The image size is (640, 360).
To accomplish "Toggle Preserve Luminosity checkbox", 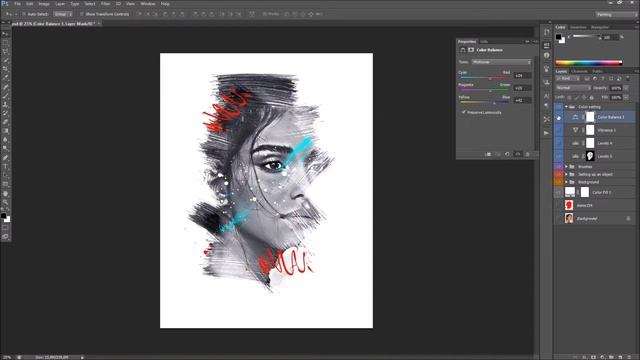I will 464,112.
